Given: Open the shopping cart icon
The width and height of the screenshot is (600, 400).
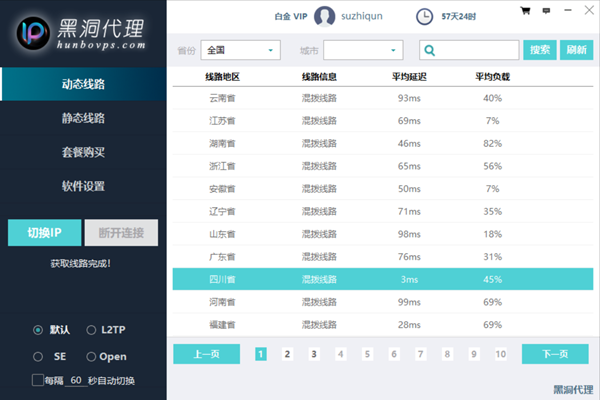Looking at the screenshot, I should (x=525, y=12).
